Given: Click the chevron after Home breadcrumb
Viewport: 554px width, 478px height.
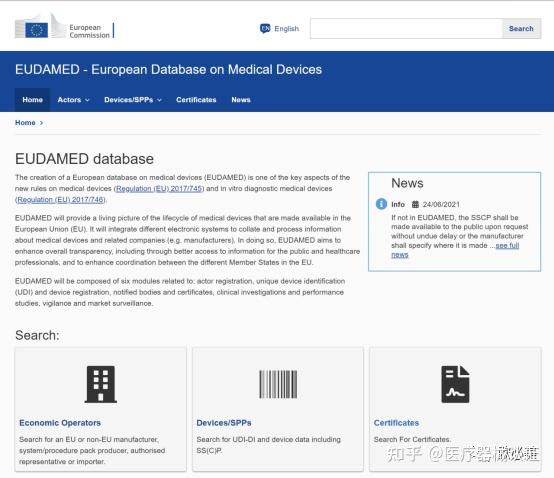Looking at the screenshot, I should [x=41, y=123].
